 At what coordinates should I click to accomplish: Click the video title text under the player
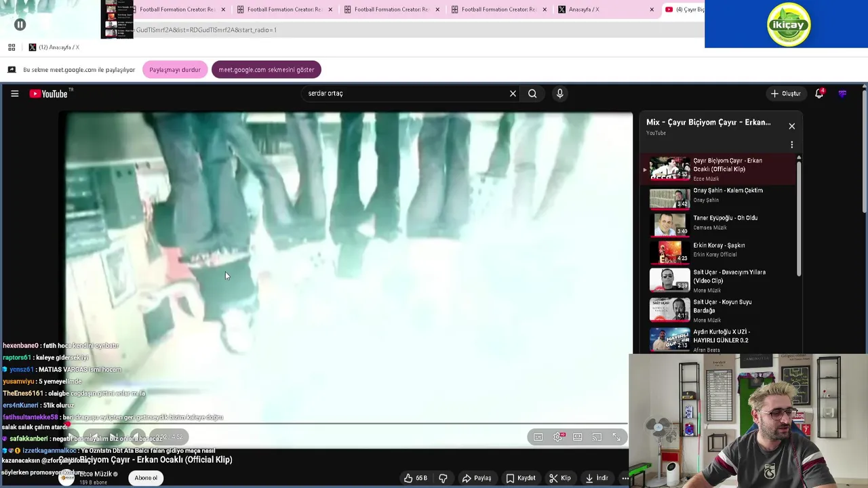pos(146,460)
